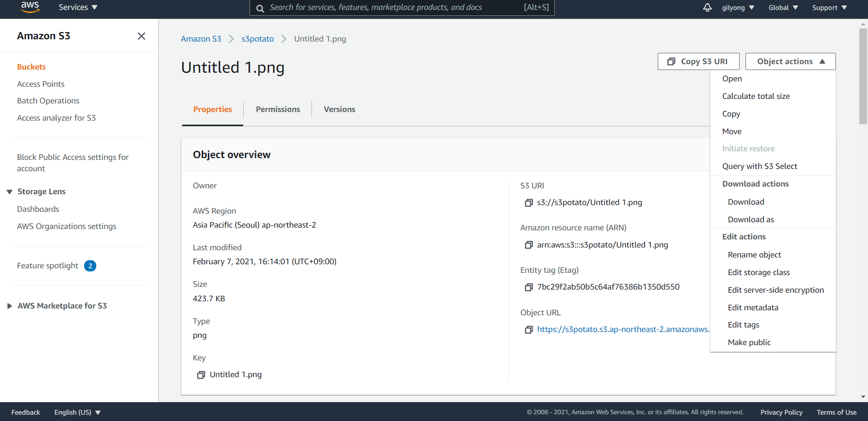This screenshot has height=421, width=868.
Task: Click the 'Asia Pacific (Seoul) ap-northeast-2' region text
Action: click(x=255, y=225)
